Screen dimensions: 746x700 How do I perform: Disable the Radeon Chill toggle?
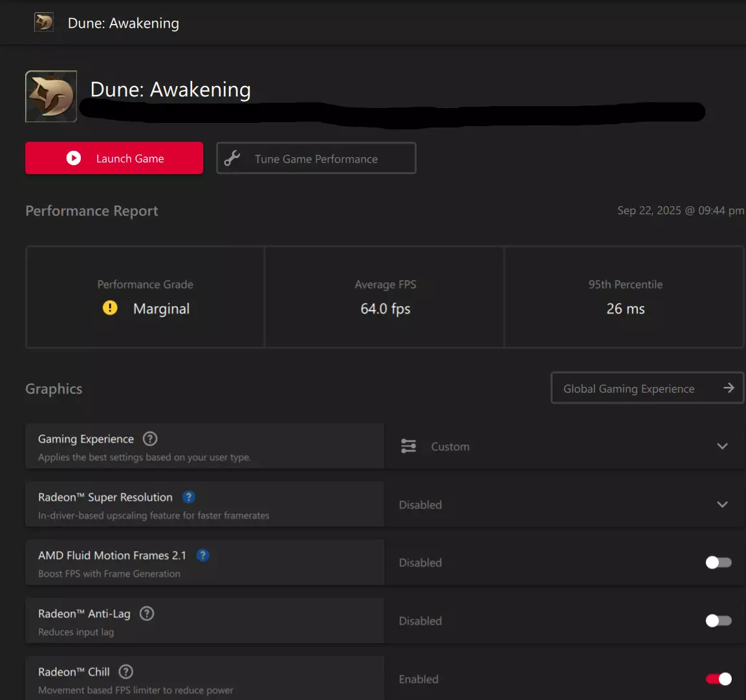(718, 679)
